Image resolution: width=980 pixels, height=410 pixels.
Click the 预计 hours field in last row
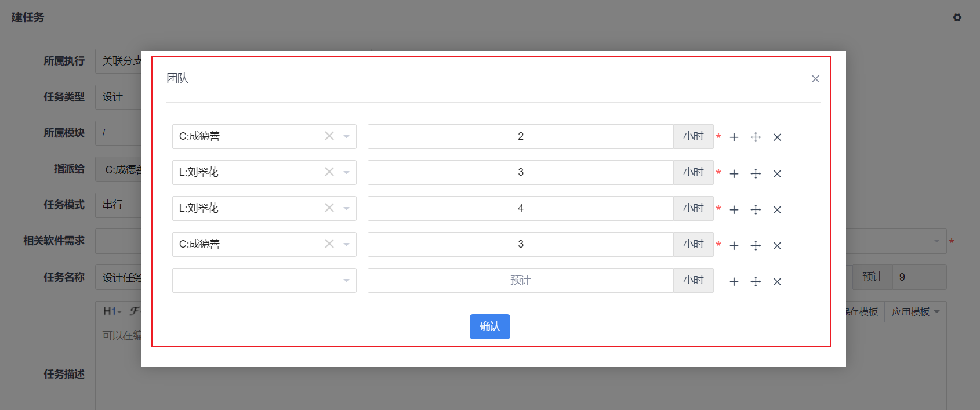tap(521, 280)
